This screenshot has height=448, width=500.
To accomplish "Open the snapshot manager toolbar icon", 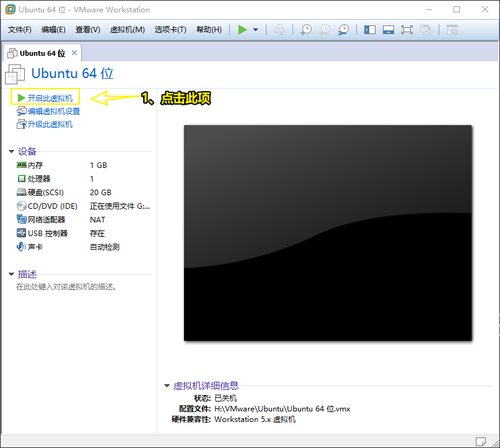I will [x=343, y=30].
